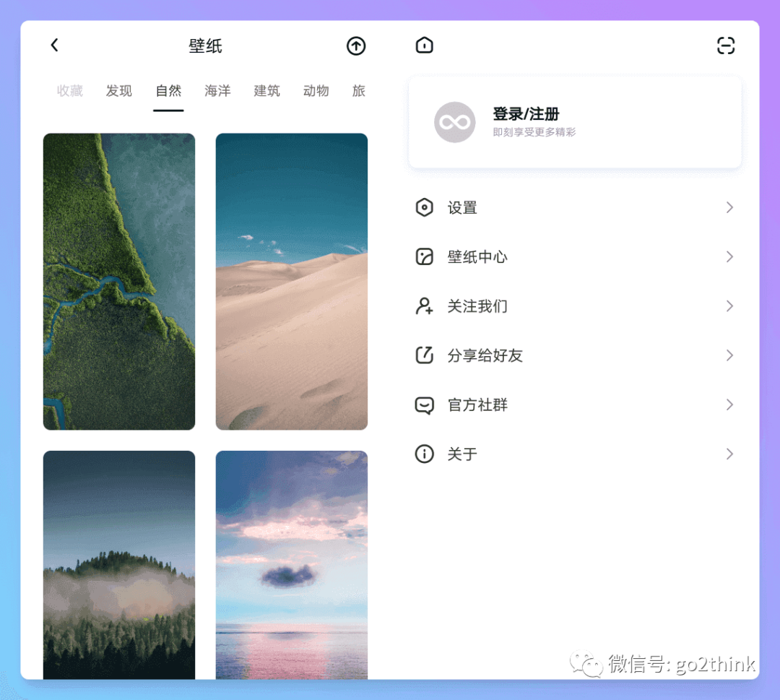Click the hexagon settings icon
Image resolution: width=780 pixels, height=700 pixels.
point(425,207)
